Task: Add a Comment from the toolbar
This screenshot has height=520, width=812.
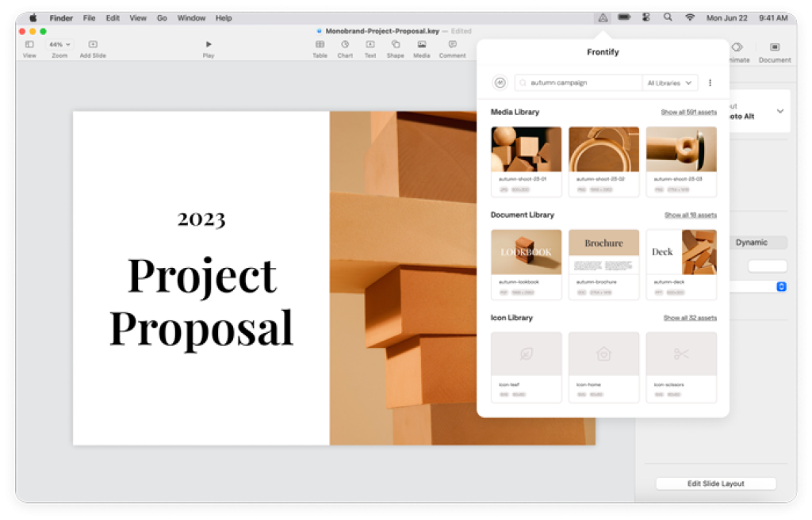Action: coord(452,45)
